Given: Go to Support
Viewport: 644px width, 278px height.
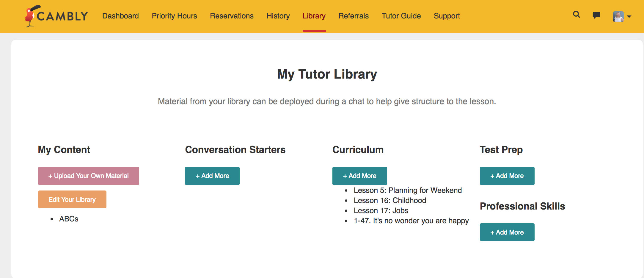Looking at the screenshot, I should click(447, 16).
